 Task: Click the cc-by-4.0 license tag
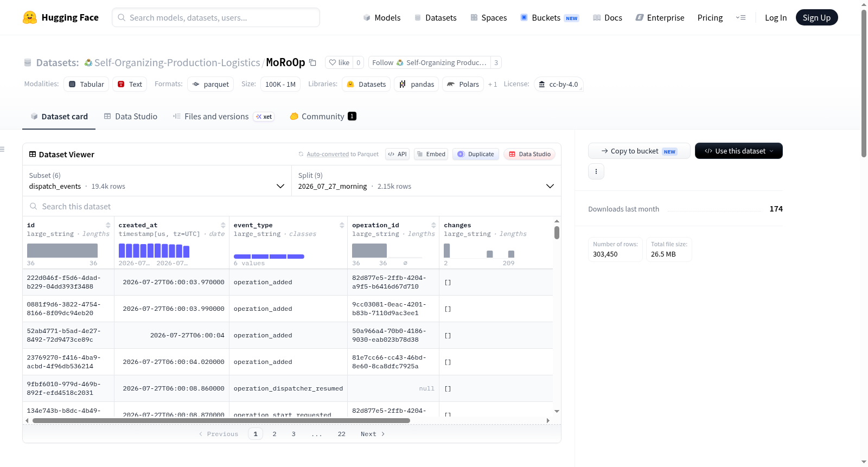pyautogui.click(x=558, y=84)
